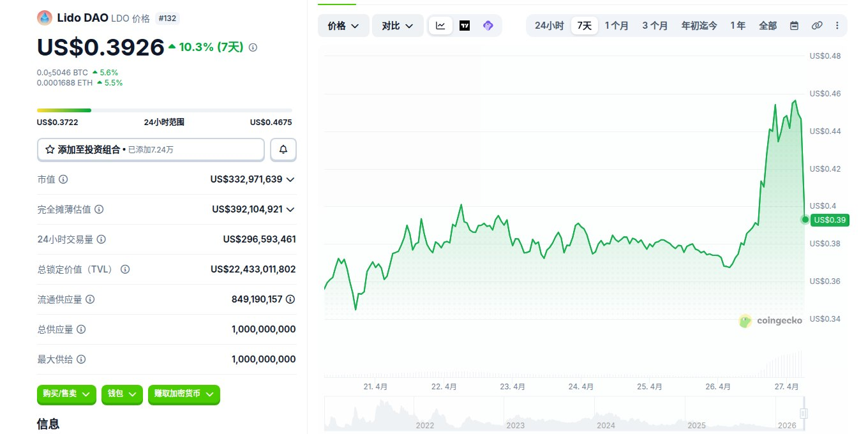The image size is (868, 434).
Task: Open info icon beside 7-day change
Action: [253, 47]
